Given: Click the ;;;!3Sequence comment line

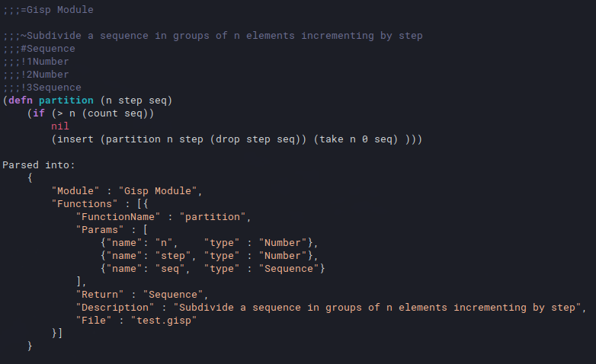Looking at the screenshot, I should click(x=42, y=88).
